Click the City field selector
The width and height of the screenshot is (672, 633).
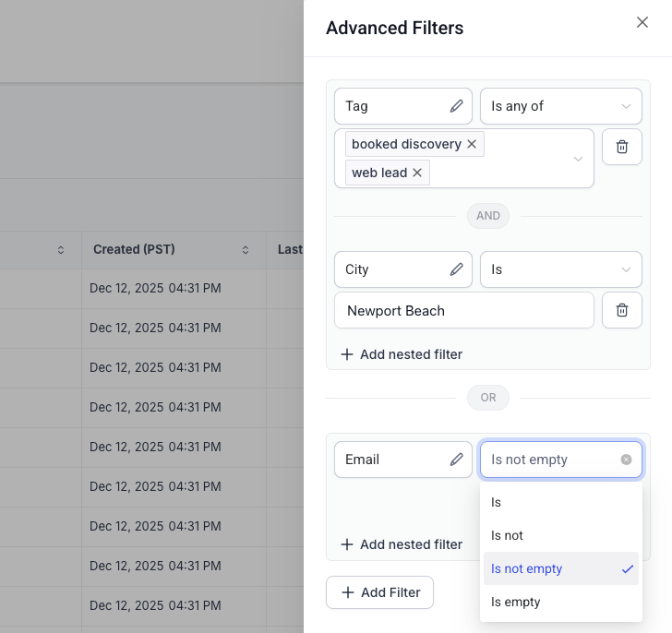[x=403, y=269]
